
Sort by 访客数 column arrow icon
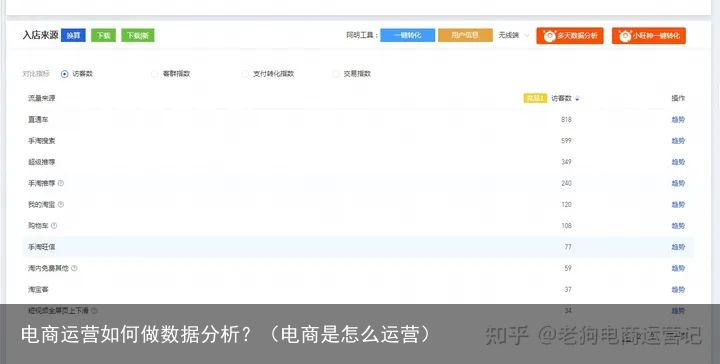click(x=577, y=99)
